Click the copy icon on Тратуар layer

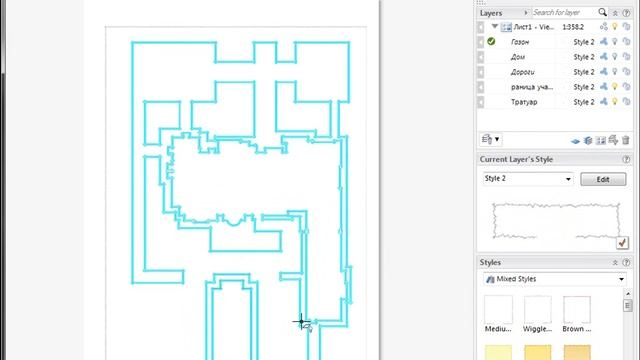click(627, 102)
